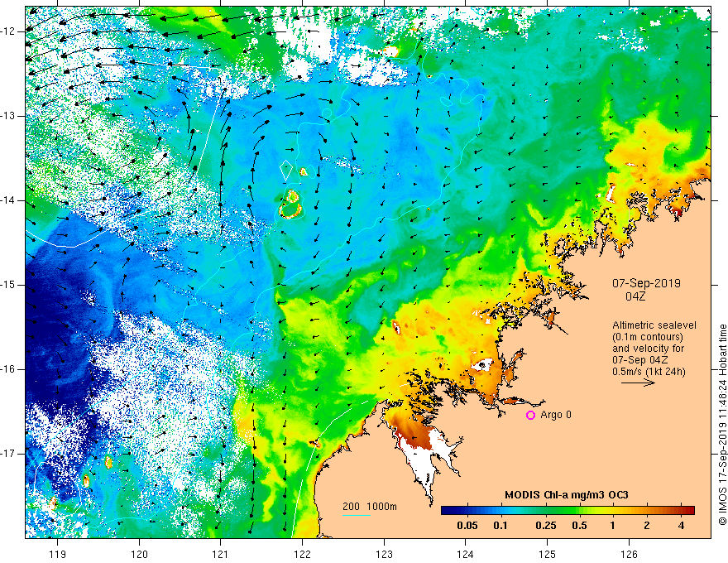Screen dimensions: 728x563
Task: Click the 0.05 colorbar tick label
Action: (x=467, y=526)
